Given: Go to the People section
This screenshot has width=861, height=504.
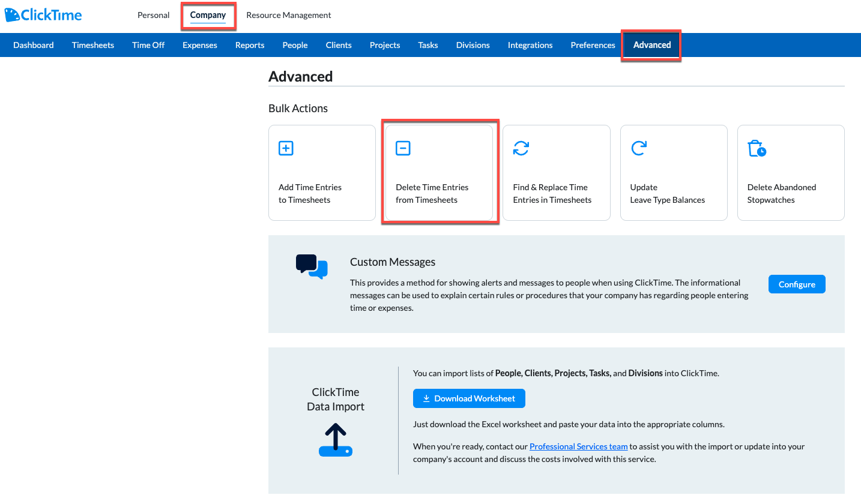Looking at the screenshot, I should pyautogui.click(x=295, y=45).
